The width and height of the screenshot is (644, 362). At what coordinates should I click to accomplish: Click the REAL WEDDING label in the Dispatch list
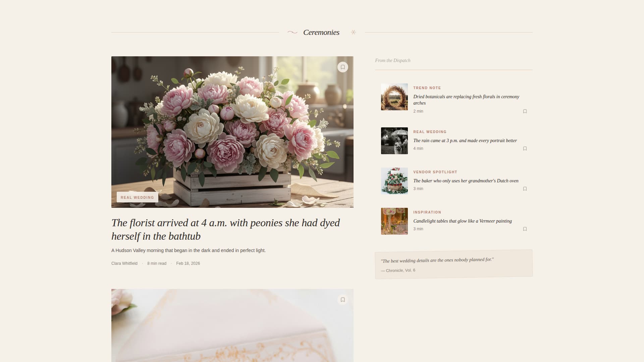(430, 132)
